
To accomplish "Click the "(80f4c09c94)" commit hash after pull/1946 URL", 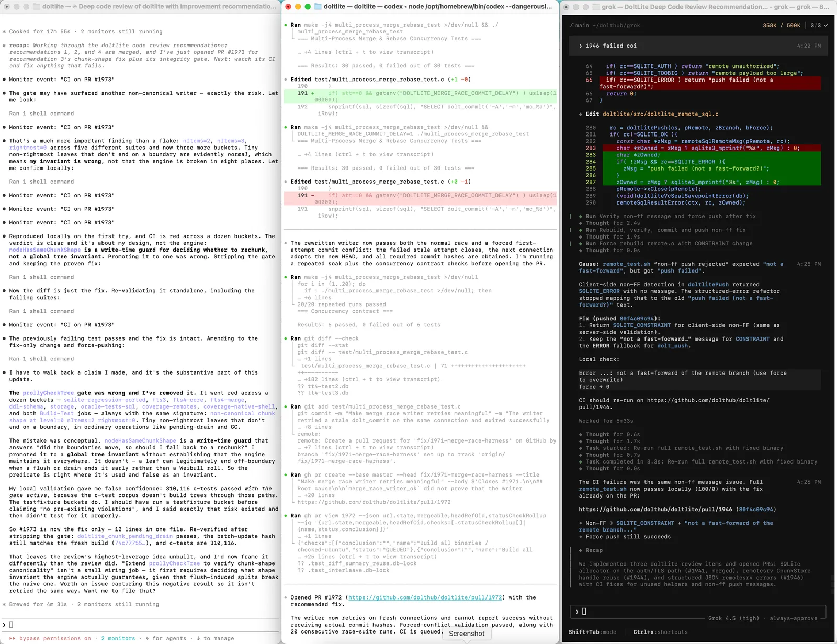I will tap(756, 509).
